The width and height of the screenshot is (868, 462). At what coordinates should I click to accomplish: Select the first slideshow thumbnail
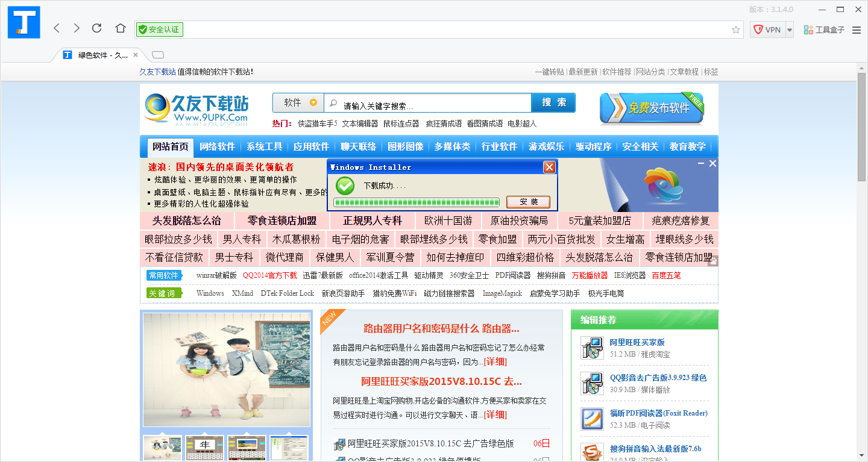coord(162,448)
